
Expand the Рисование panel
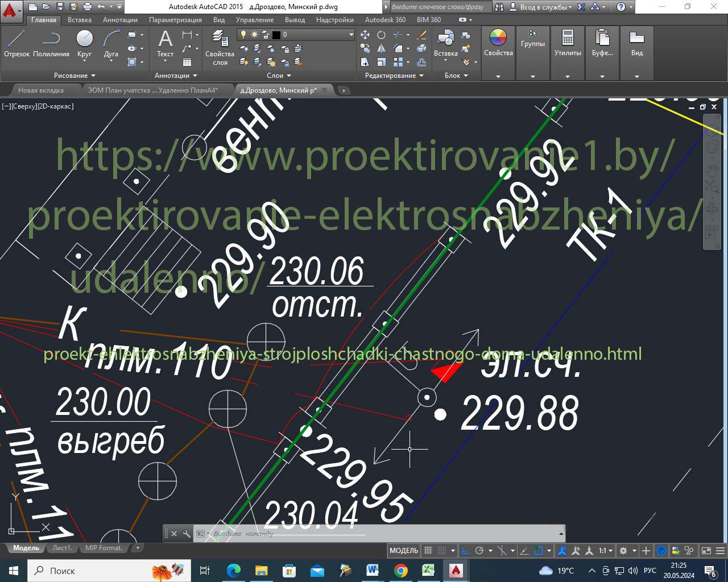tap(75, 76)
